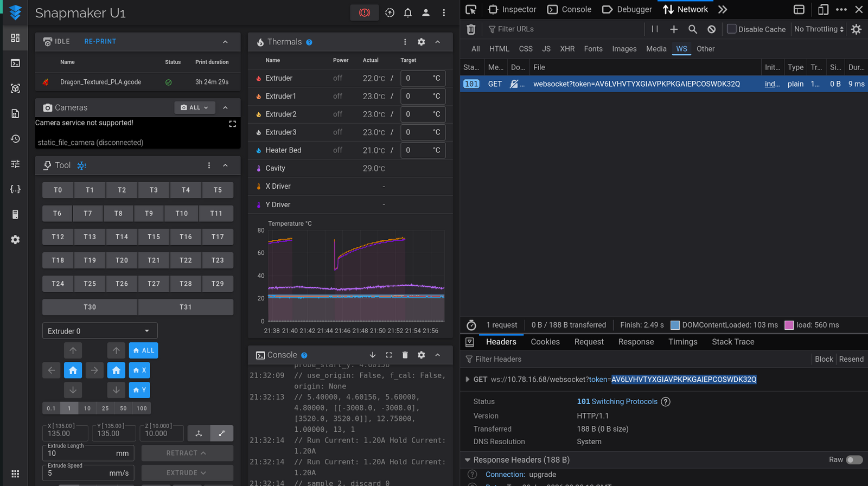Open the user account icon
The image size is (868, 486).
[426, 12]
